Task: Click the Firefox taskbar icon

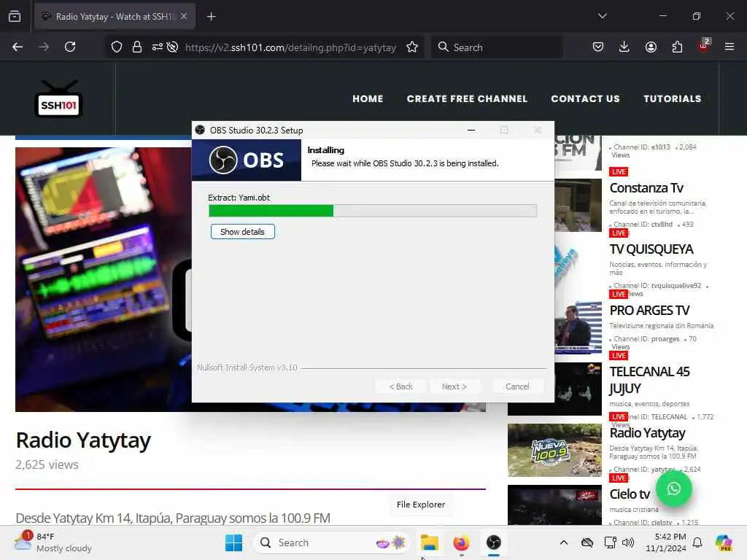Action: (x=461, y=542)
